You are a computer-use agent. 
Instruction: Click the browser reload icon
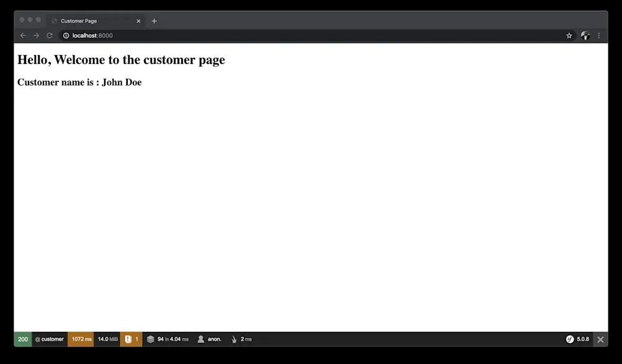coord(49,35)
